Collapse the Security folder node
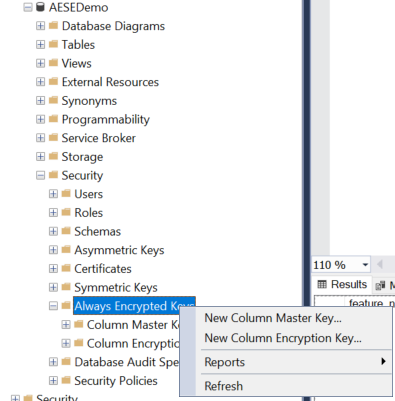 [40, 175]
